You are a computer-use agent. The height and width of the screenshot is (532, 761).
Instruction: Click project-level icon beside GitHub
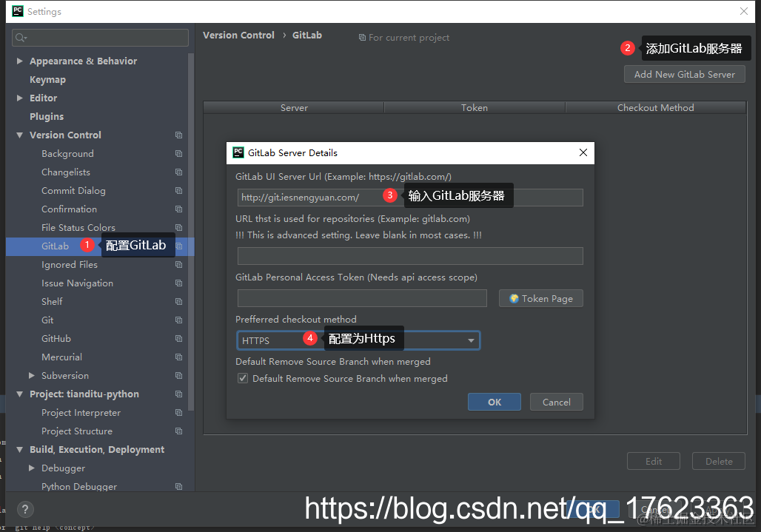click(178, 338)
